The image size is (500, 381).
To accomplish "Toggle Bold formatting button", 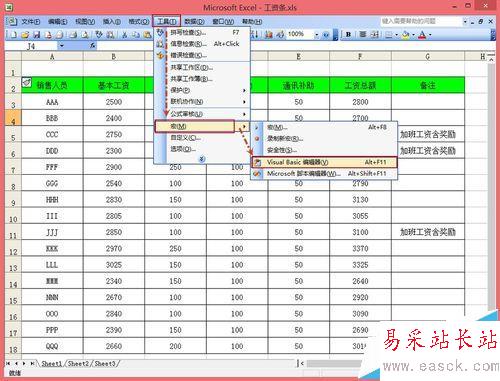I will [x=348, y=34].
